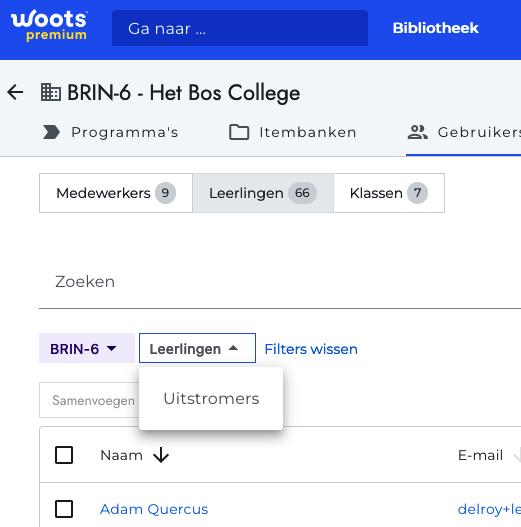
Task: Click the Zoeken search field
Action: 280,282
